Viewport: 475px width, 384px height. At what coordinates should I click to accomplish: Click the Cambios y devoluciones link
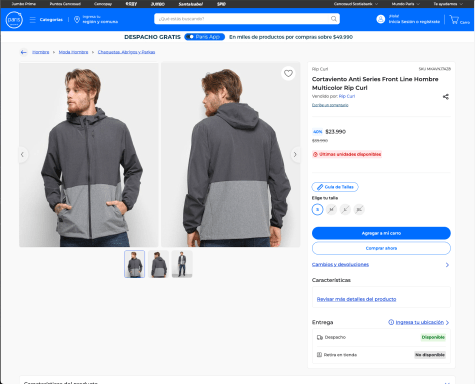(x=340, y=264)
